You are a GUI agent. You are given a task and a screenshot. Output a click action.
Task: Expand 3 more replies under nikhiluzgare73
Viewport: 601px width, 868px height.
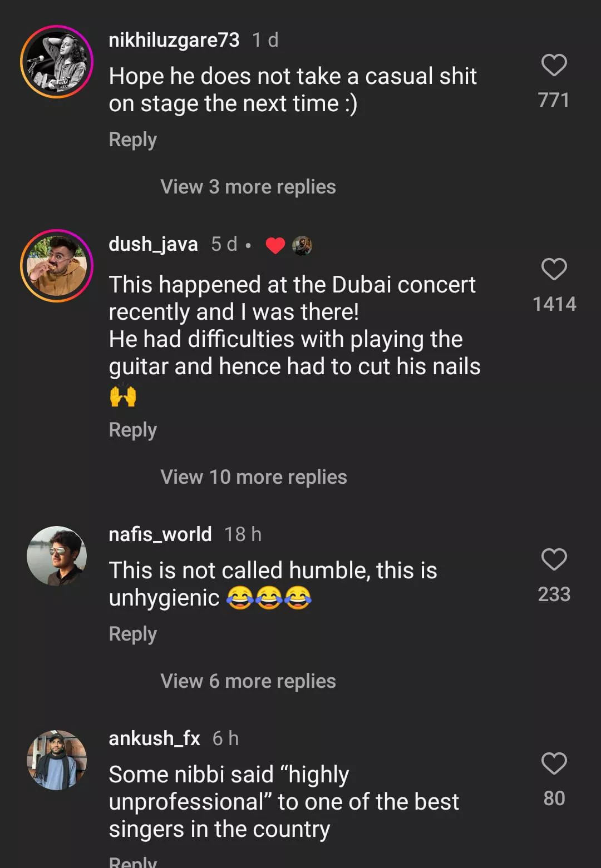(248, 187)
